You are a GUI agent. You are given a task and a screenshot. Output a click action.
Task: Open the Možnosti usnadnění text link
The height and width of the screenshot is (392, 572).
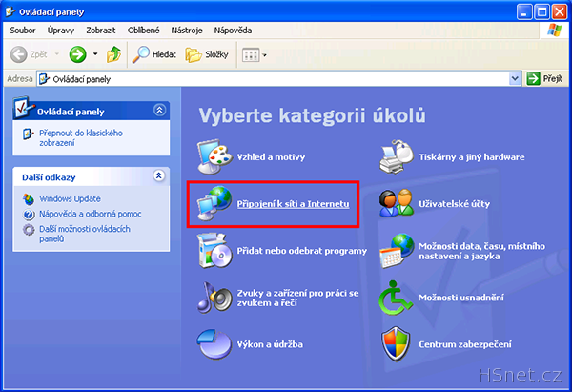click(x=461, y=298)
